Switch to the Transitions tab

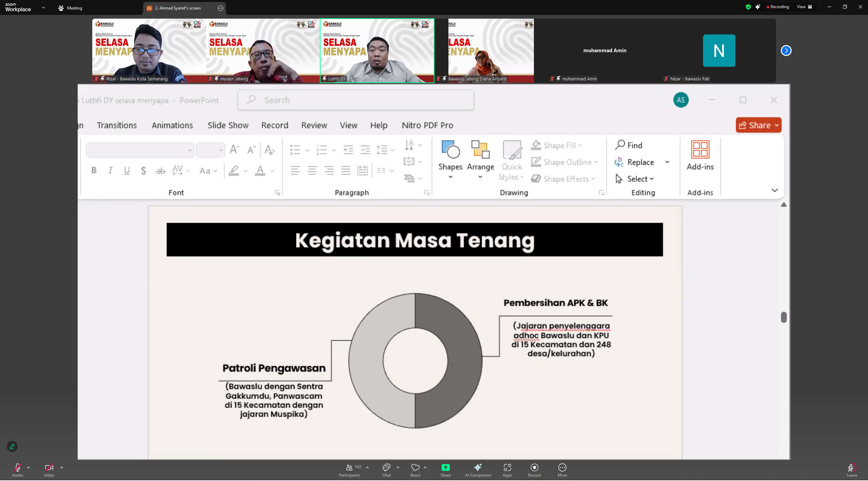coord(117,125)
